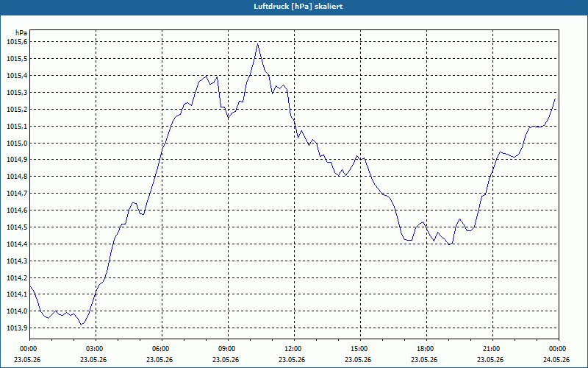This screenshot has height=368, width=588.
Task: Select the 1015,1 y-axis label
Action: click(17, 126)
